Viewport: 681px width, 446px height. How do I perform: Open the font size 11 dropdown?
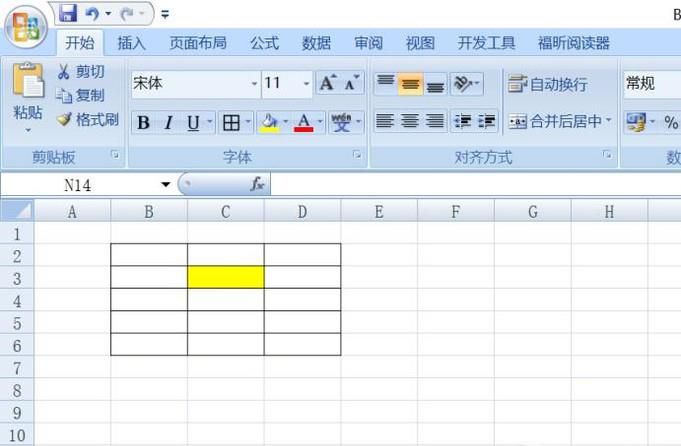[x=306, y=83]
